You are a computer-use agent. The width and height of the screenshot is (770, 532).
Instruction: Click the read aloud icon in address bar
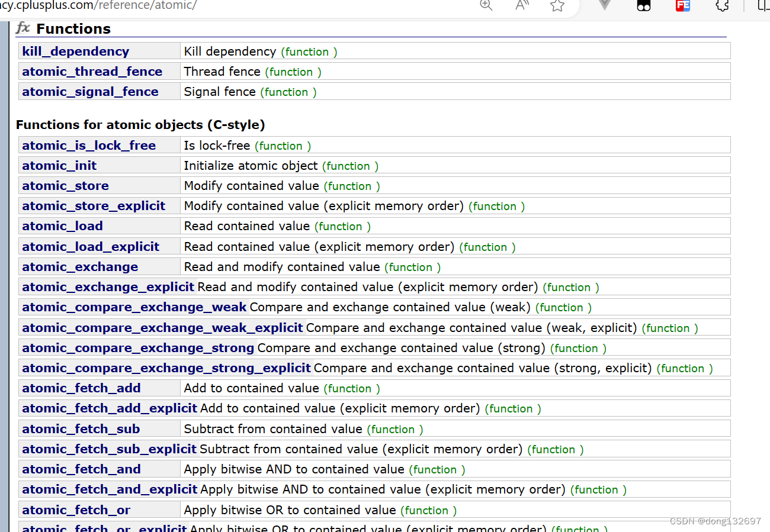tap(522, 5)
